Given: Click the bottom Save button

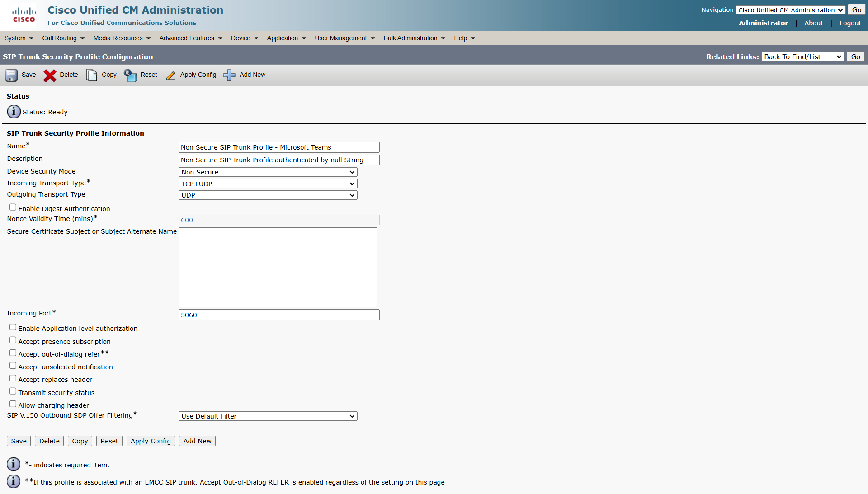Looking at the screenshot, I should click(x=19, y=441).
